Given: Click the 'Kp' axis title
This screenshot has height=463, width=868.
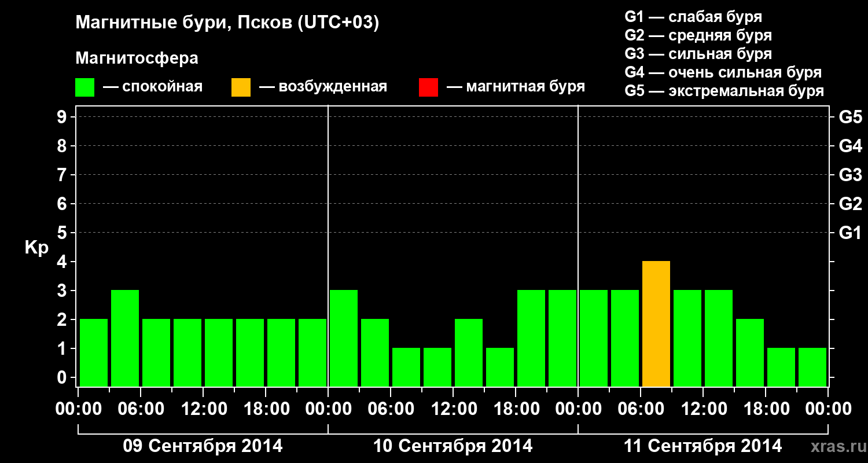Looking at the screenshot, I should [x=36, y=248].
